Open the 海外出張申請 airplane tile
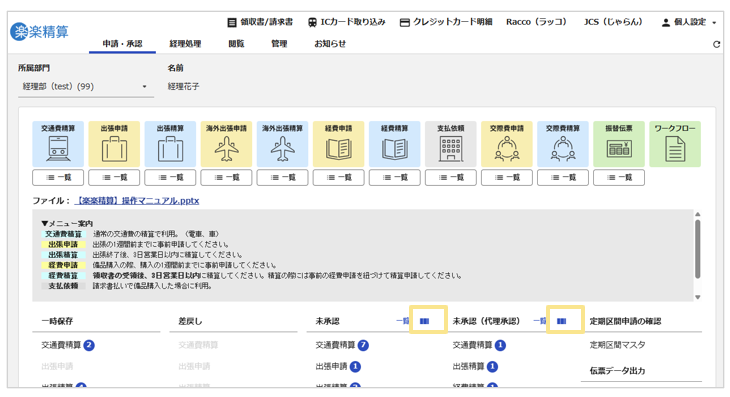Screen dimensions: 730x397 pyautogui.click(x=226, y=144)
